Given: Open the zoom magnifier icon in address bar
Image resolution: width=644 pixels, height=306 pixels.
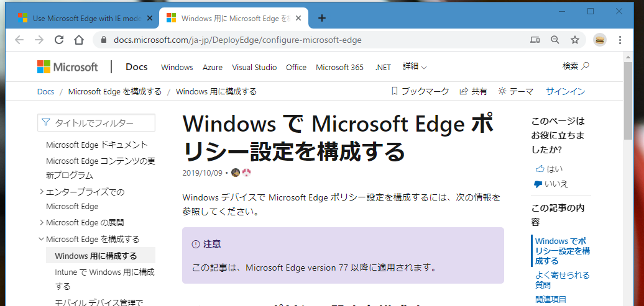Looking at the screenshot, I should pos(555,40).
